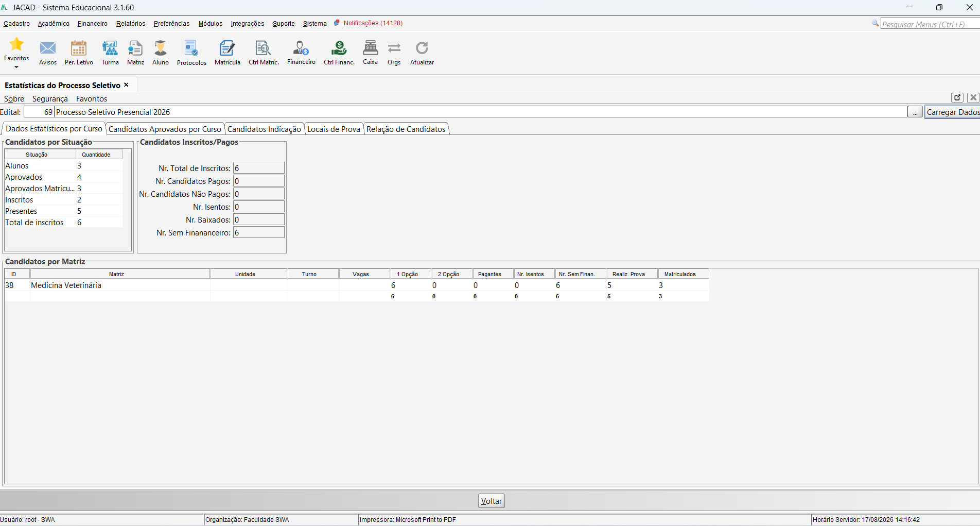The width and height of the screenshot is (980, 526).
Task: Click Nr. Candidatos Não Pagos field
Action: tap(259, 194)
